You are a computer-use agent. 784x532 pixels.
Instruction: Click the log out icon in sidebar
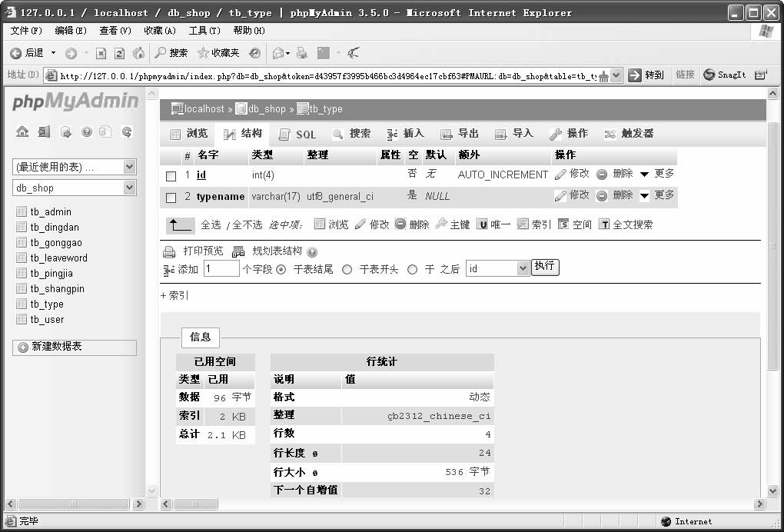[x=44, y=132]
